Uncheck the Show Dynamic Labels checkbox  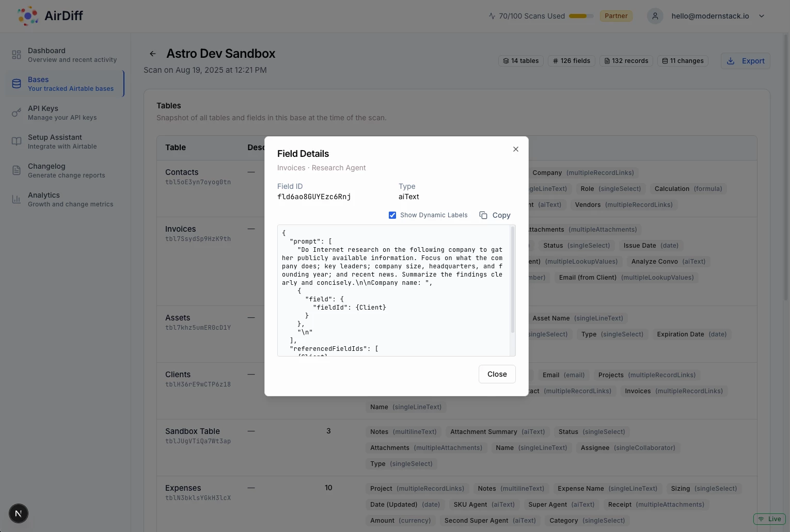coord(392,215)
